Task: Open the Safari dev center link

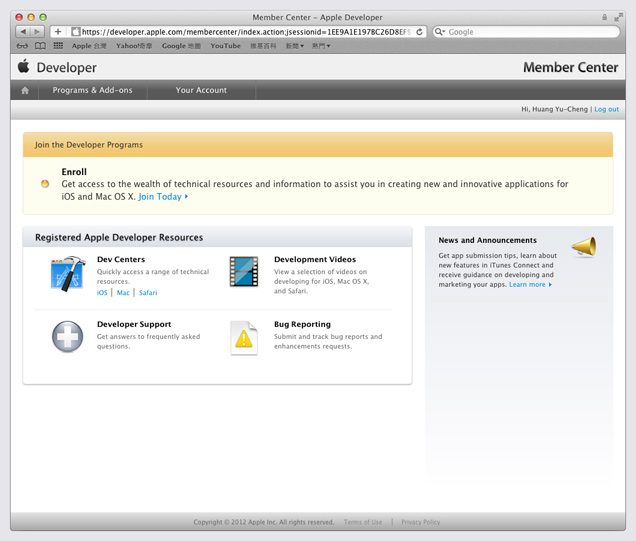Action: coord(148,292)
